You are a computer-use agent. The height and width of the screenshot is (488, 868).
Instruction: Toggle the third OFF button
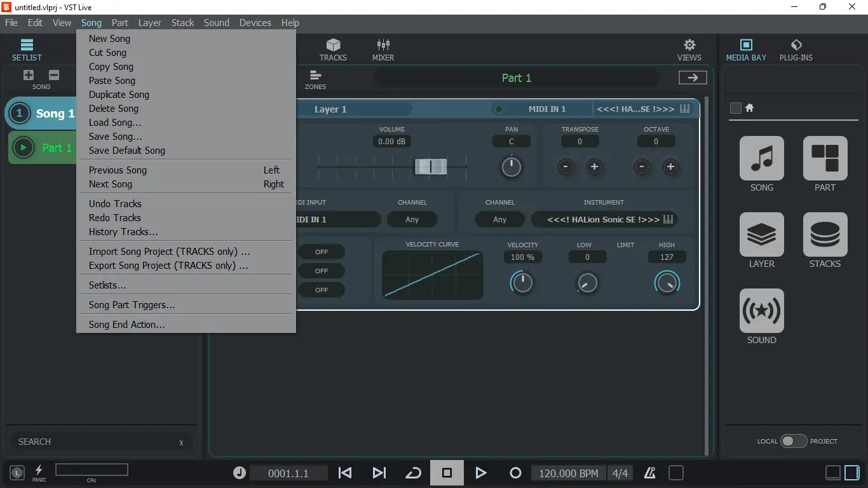(x=322, y=290)
